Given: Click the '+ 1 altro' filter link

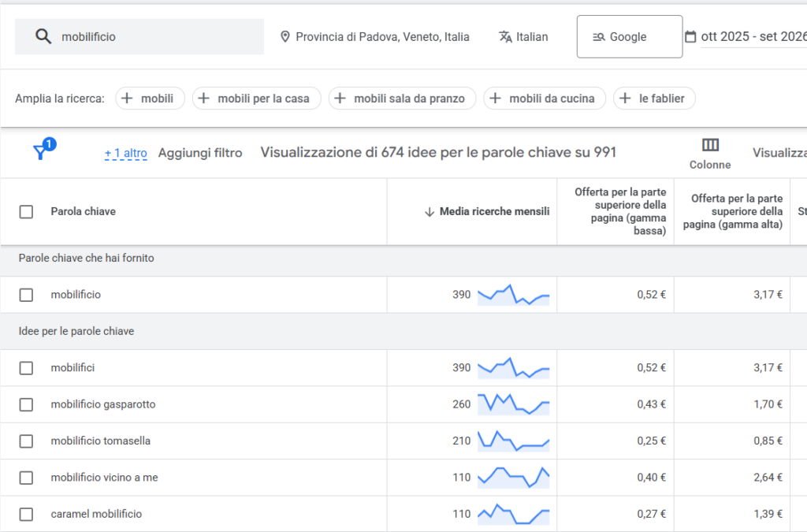Looking at the screenshot, I should 126,153.
